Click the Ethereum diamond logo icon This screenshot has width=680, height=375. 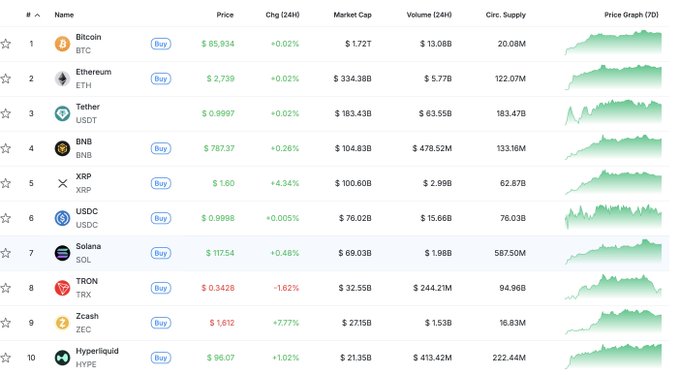coord(62,79)
